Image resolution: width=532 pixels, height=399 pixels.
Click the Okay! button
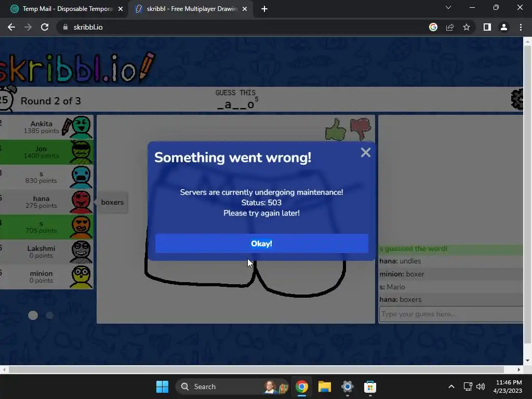pos(262,243)
